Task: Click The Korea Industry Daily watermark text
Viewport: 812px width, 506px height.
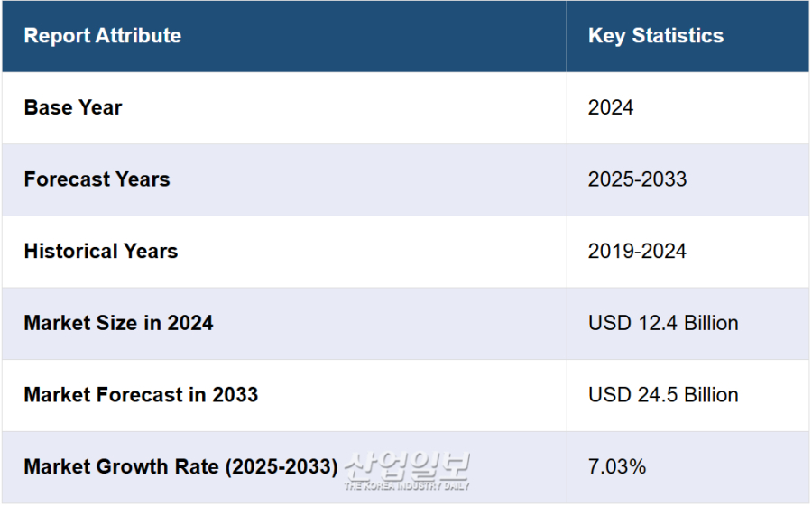Action: click(x=407, y=486)
